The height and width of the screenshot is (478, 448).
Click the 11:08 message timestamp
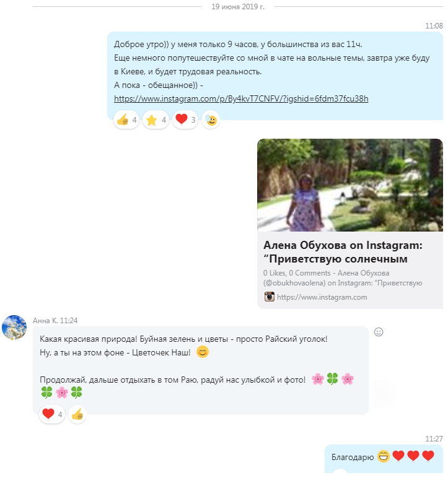click(434, 26)
